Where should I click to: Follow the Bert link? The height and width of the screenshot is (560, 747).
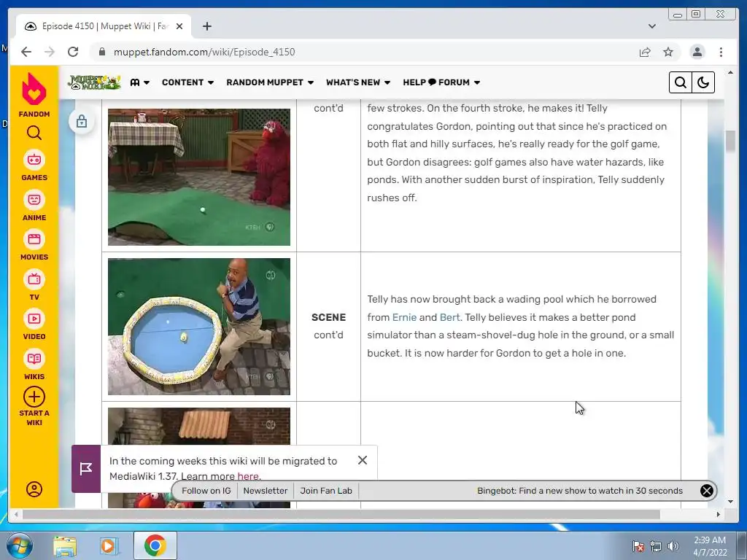(449, 317)
